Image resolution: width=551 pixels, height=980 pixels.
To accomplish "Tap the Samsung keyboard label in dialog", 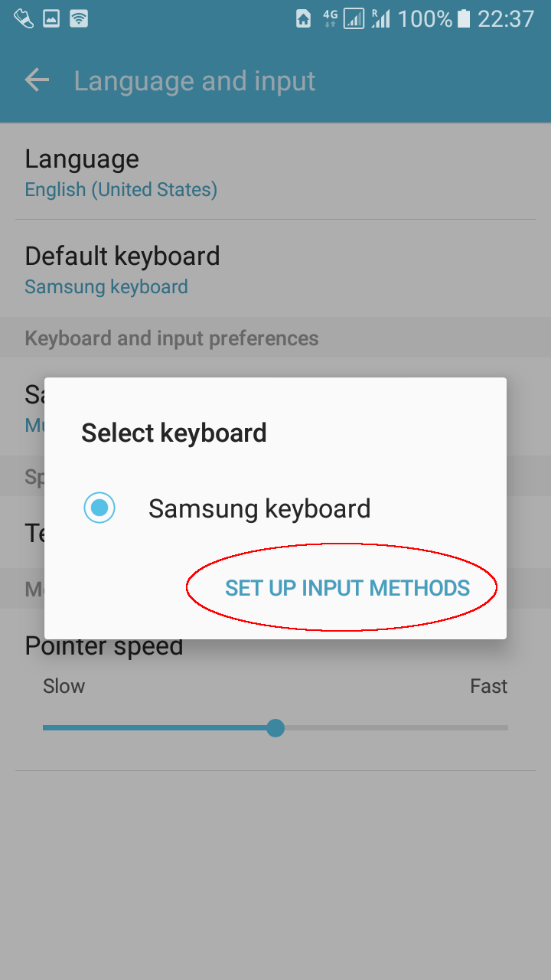I will (259, 508).
